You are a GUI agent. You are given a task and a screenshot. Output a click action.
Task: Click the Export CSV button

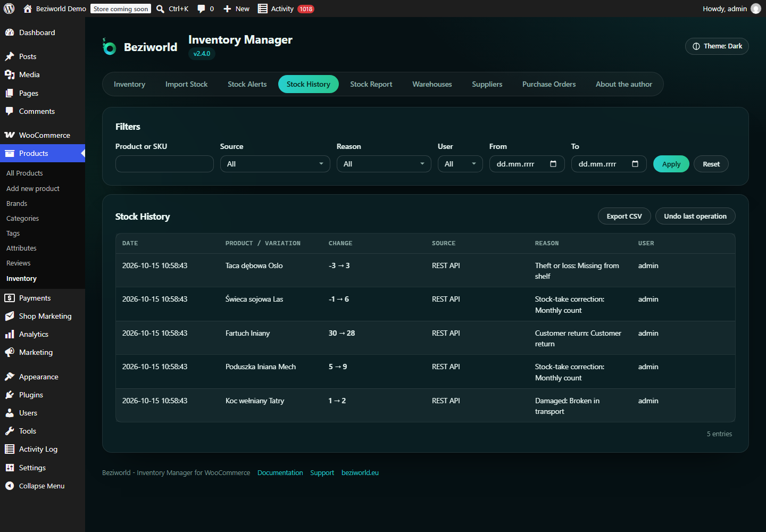625,216
